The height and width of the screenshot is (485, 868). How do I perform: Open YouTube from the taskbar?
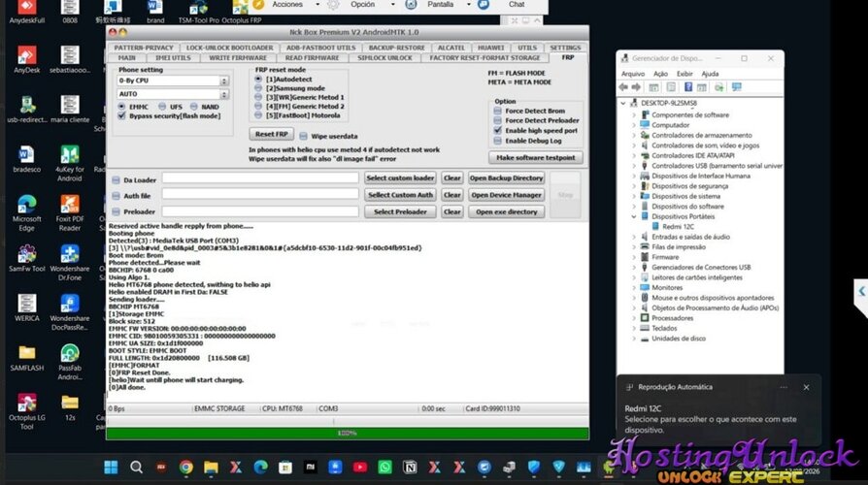(x=360, y=468)
